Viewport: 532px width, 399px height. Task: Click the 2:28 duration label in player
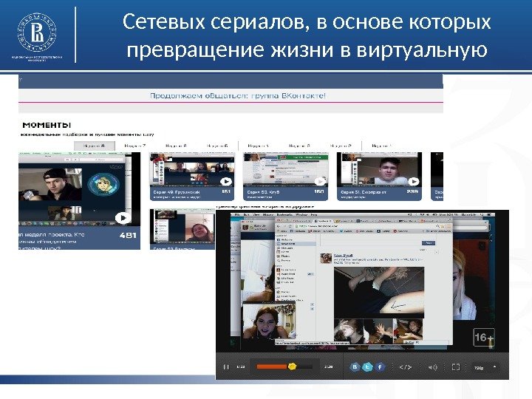click(x=328, y=367)
